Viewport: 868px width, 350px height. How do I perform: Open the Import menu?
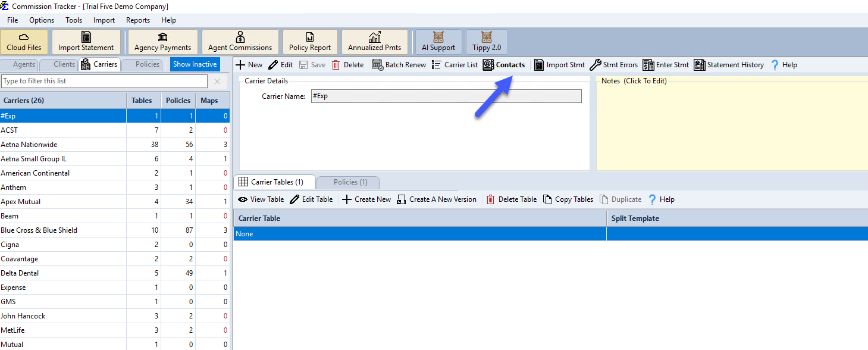pos(104,20)
